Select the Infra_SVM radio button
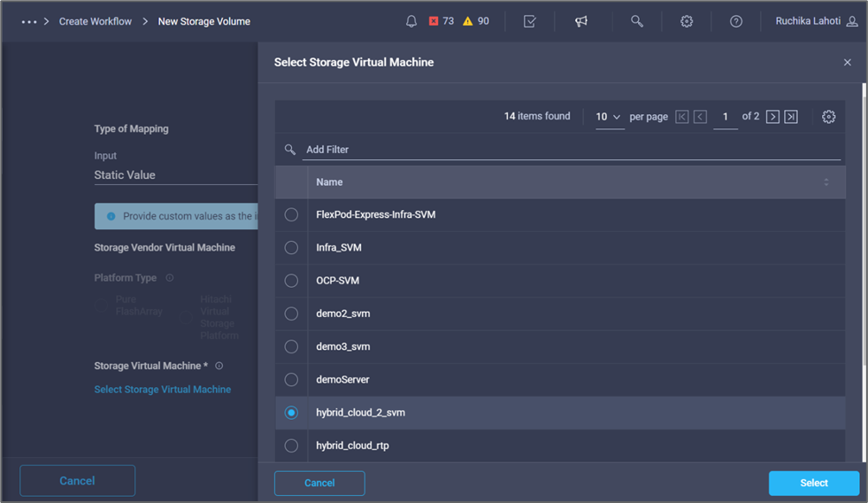The image size is (868, 503). pos(291,248)
